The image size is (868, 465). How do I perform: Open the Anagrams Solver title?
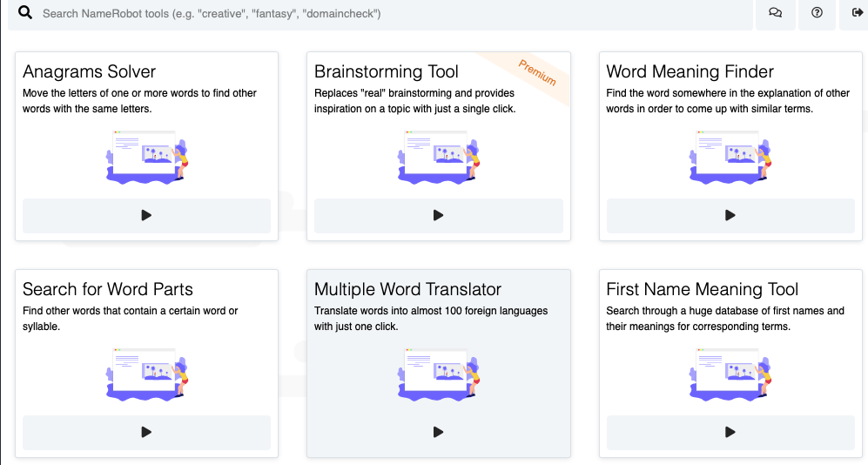90,71
